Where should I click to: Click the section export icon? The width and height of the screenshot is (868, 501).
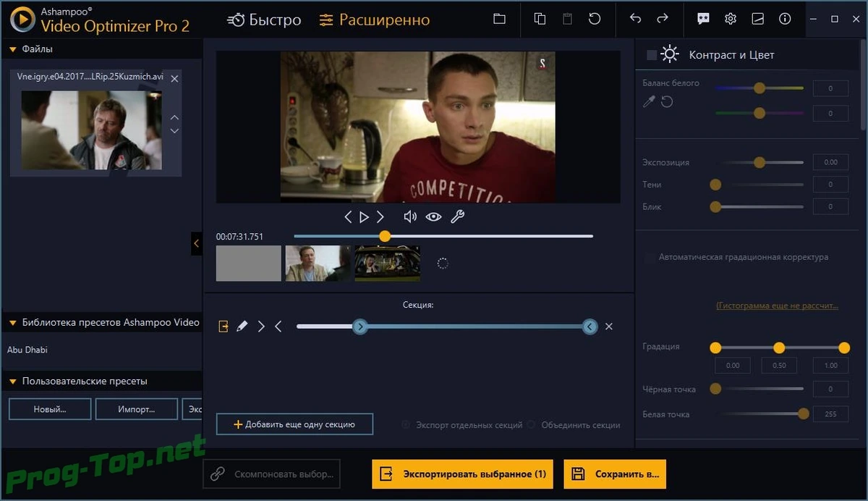pyautogui.click(x=224, y=327)
